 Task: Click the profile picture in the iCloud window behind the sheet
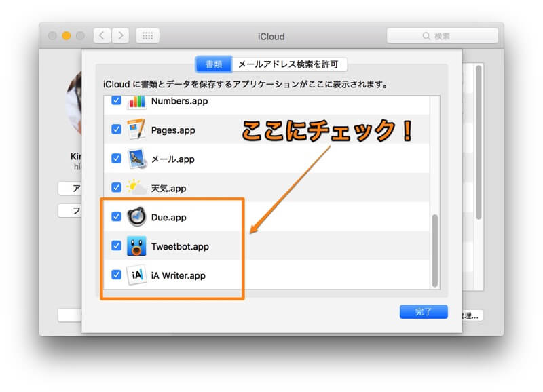pyautogui.click(x=74, y=102)
